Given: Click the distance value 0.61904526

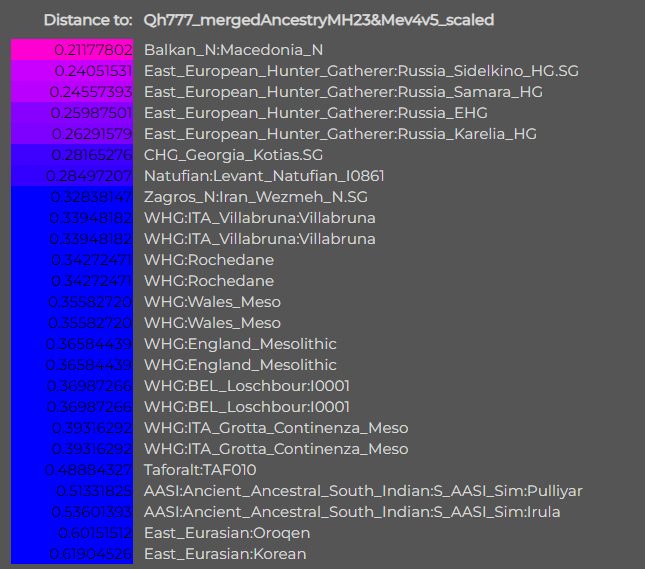Looking at the screenshot, I should click(x=90, y=554).
